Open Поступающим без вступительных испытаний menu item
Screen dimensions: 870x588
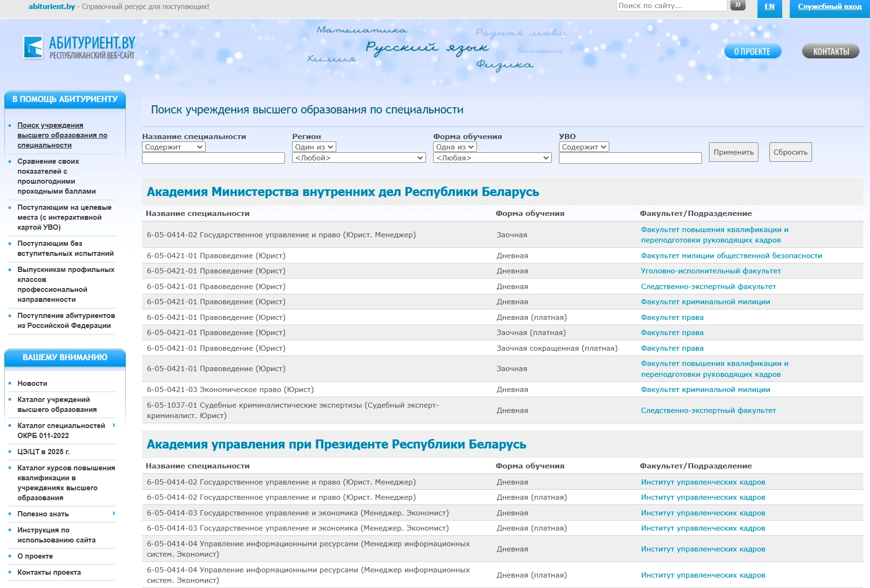(x=66, y=248)
